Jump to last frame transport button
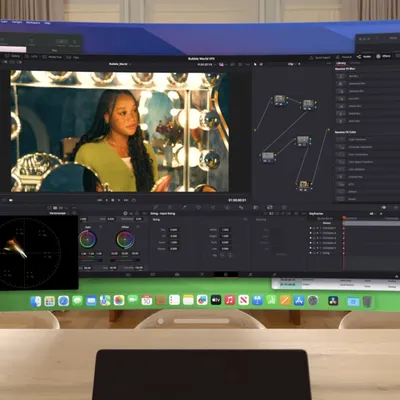Image resolution: width=400 pixels, height=400 pixels. tap(126, 200)
